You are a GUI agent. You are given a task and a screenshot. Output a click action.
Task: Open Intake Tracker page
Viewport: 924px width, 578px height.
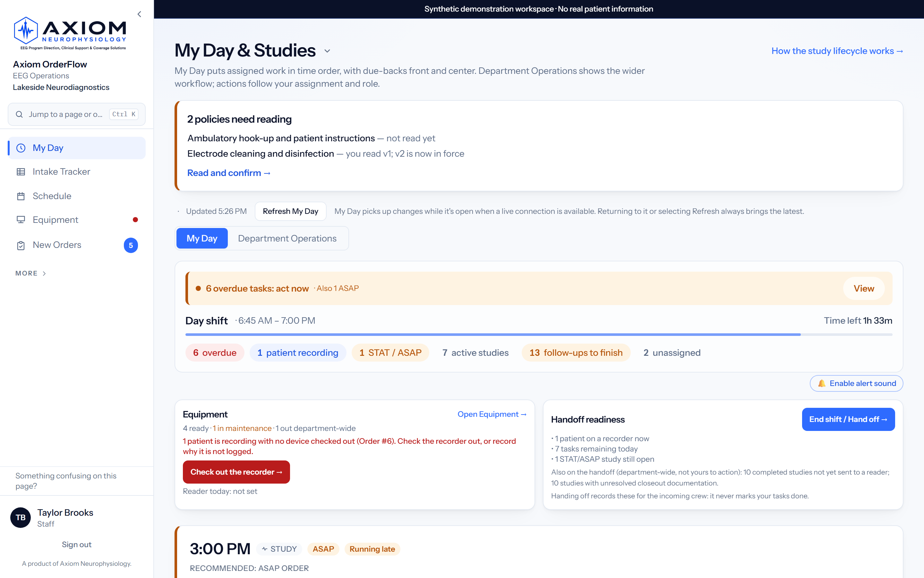(x=76, y=172)
